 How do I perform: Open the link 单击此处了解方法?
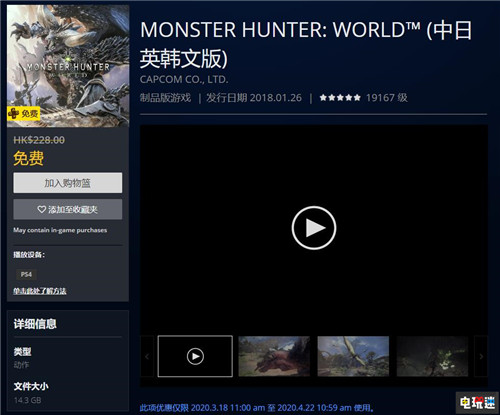40,291
